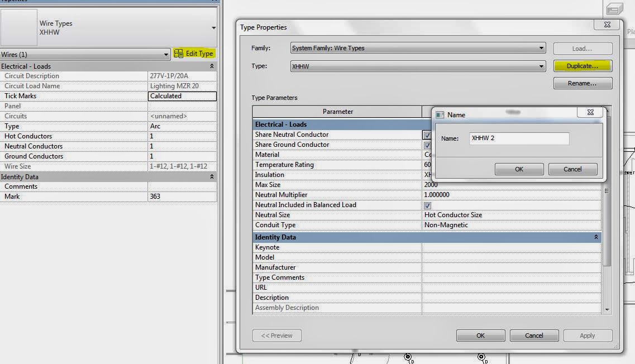Edit the Name field containing XHHW 2
Image resolution: width=635 pixels, height=364 pixels.
pyautogui.click(x=518, y=138)
